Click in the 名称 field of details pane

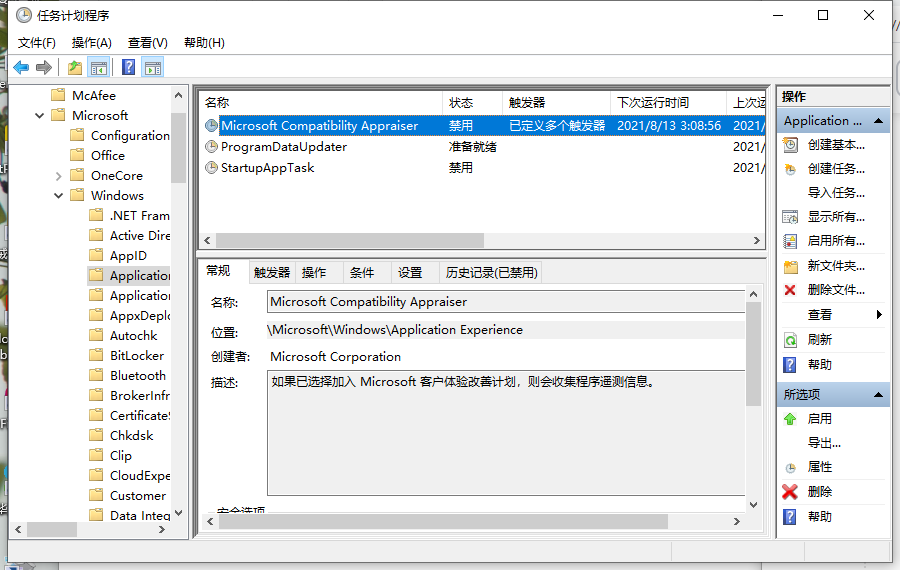coord(506,301)
